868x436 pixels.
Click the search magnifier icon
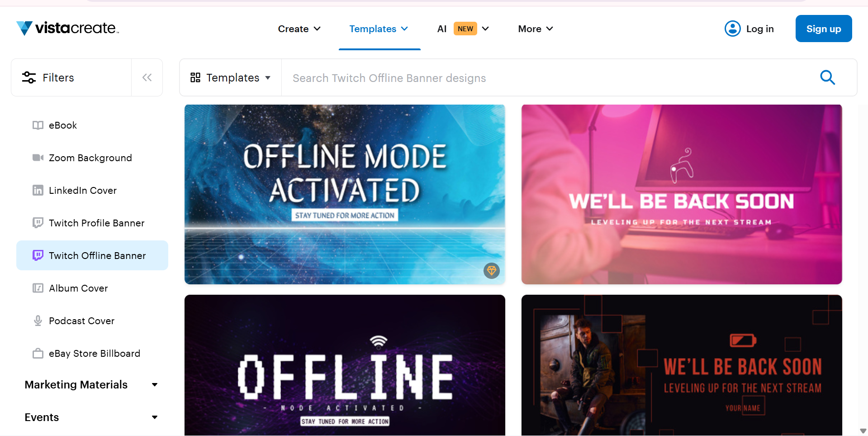click(x=828, y=77)
